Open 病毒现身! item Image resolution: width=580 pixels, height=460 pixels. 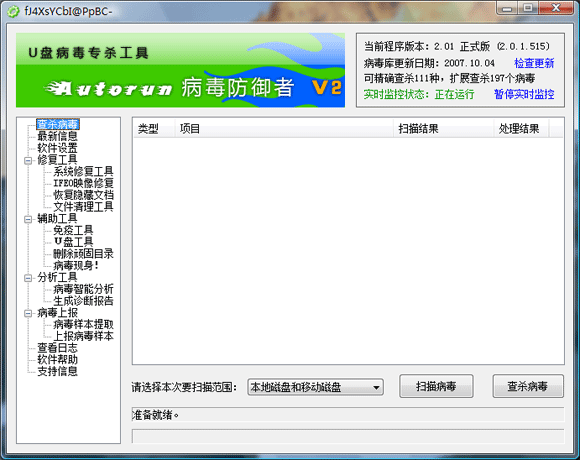tap(76, 265)
